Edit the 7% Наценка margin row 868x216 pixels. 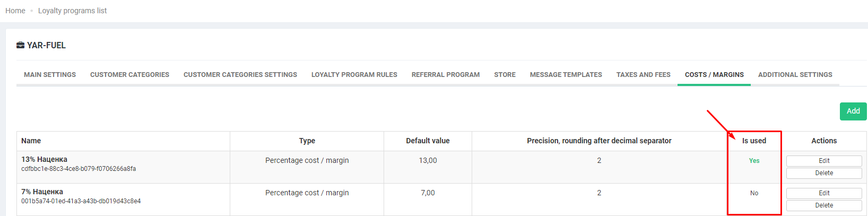824,193
